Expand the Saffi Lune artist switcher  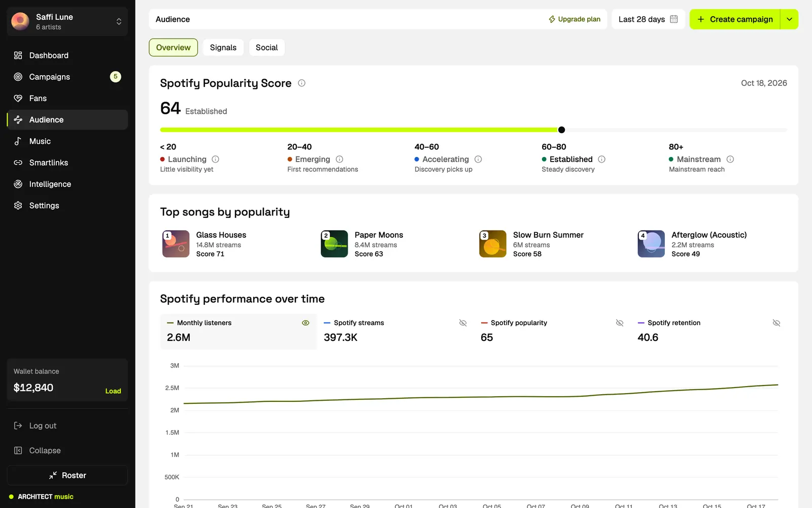coord(67,21)
